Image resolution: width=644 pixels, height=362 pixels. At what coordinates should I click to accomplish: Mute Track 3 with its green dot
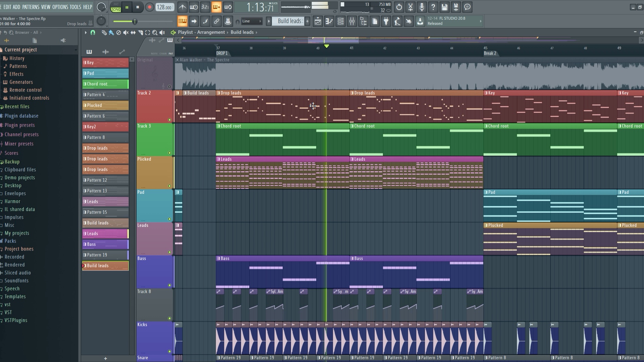coord(169,153)
